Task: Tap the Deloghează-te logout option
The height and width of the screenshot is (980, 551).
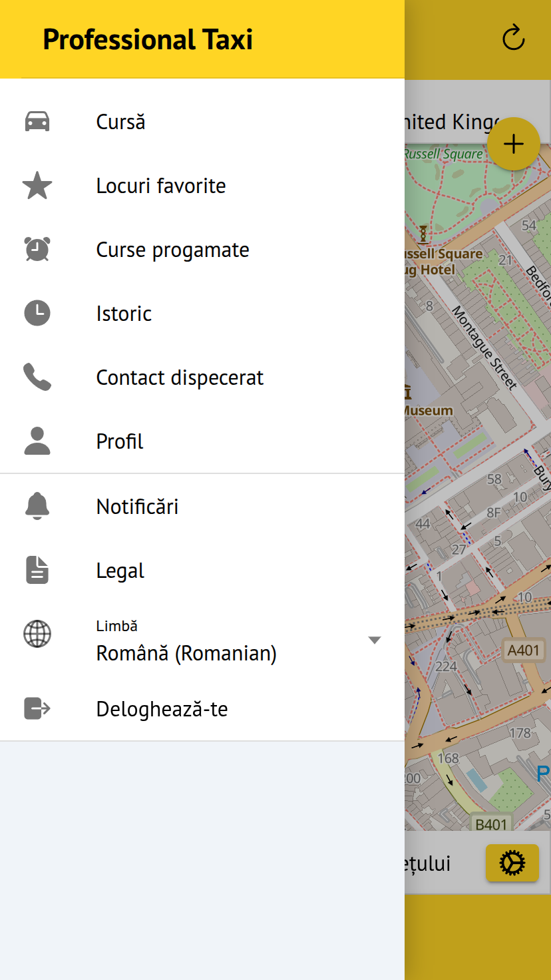Action: (x=162, y=709)
